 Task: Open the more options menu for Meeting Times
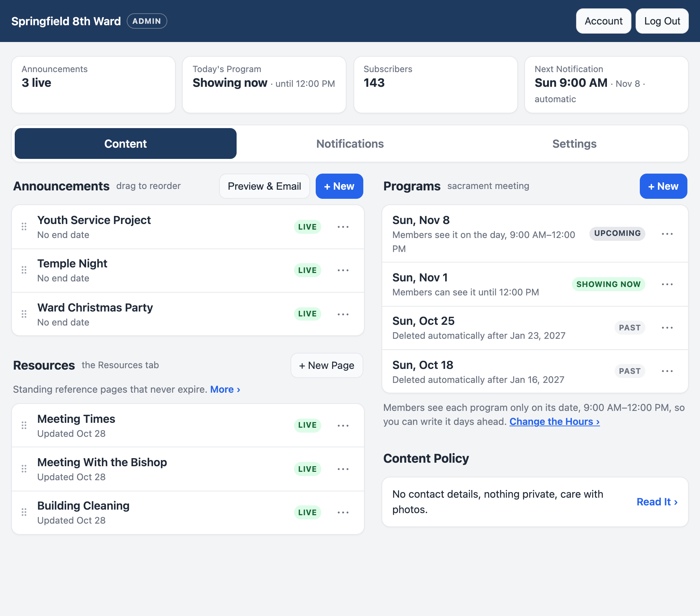343,426
